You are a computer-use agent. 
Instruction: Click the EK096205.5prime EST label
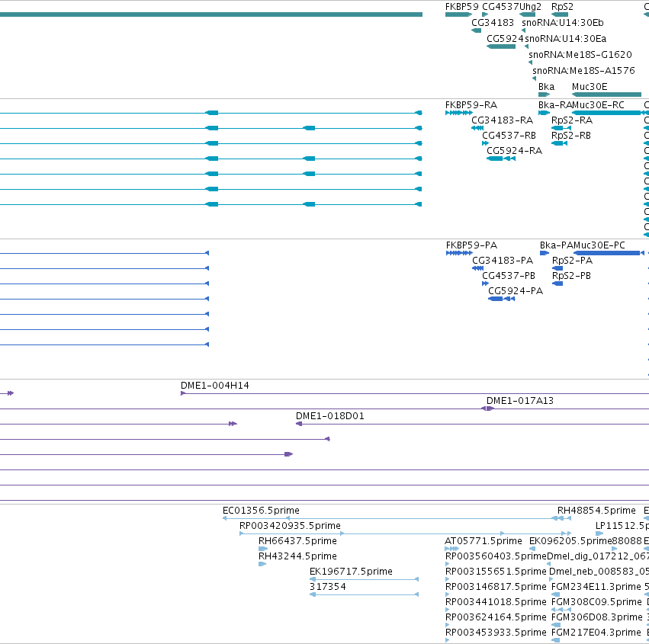pyautogui.click(x=570, y=541)
